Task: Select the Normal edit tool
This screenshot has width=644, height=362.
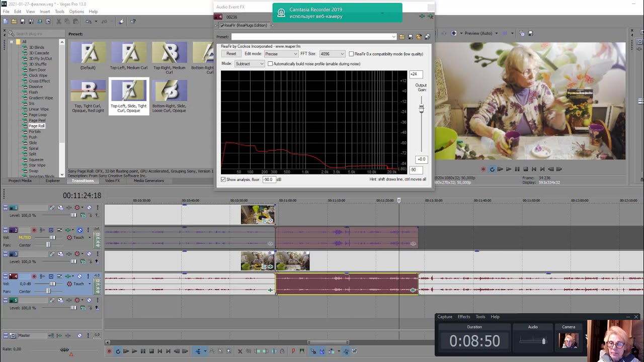Action: pyautogui.click(x=198, y=351)
